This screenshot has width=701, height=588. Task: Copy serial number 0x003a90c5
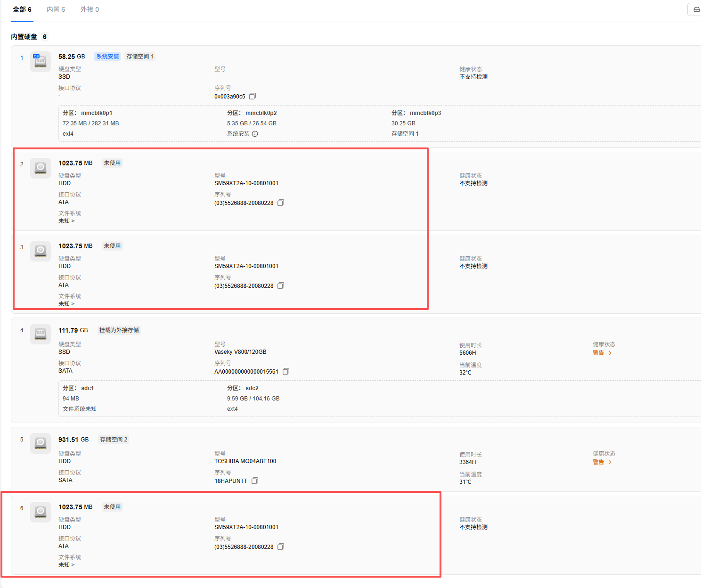[x=253, y=96]
